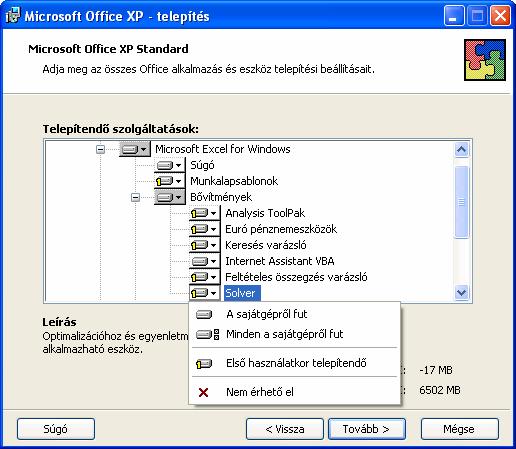Choose 'A sajátgépről fut' menu option
The height and width of the screenshot is (449, 516).
click(294, 314)
